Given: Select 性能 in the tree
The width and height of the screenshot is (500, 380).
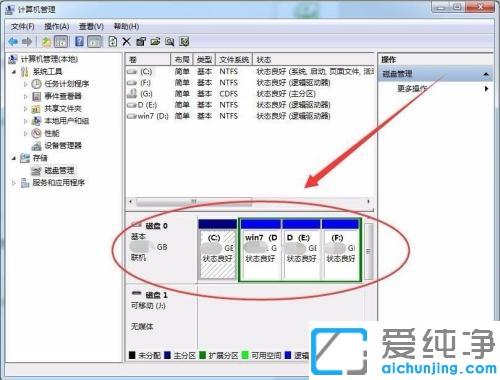Looking at the screenshot, I should coord(52,133).
